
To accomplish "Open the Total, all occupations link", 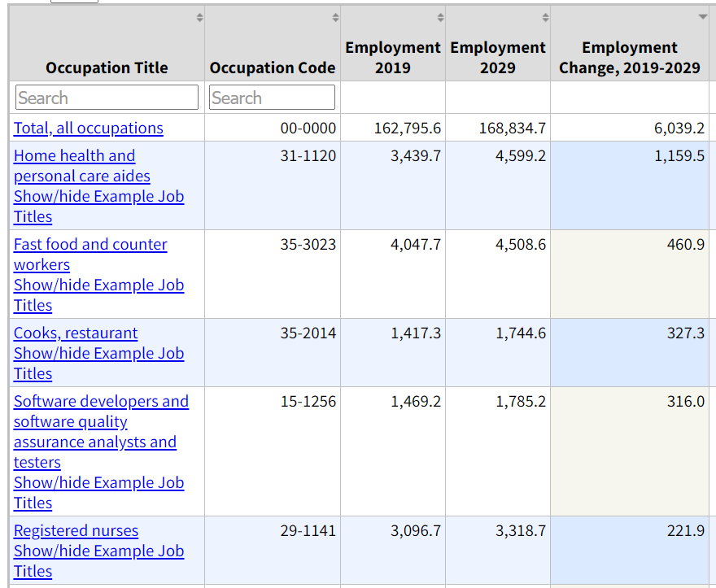I will coord(88,128).
